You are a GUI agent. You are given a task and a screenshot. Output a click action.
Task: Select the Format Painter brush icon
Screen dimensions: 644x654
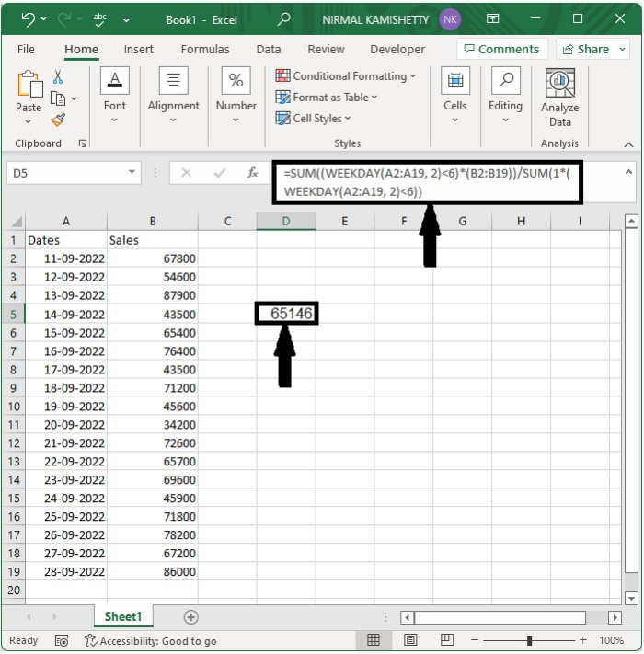(58, 120)
